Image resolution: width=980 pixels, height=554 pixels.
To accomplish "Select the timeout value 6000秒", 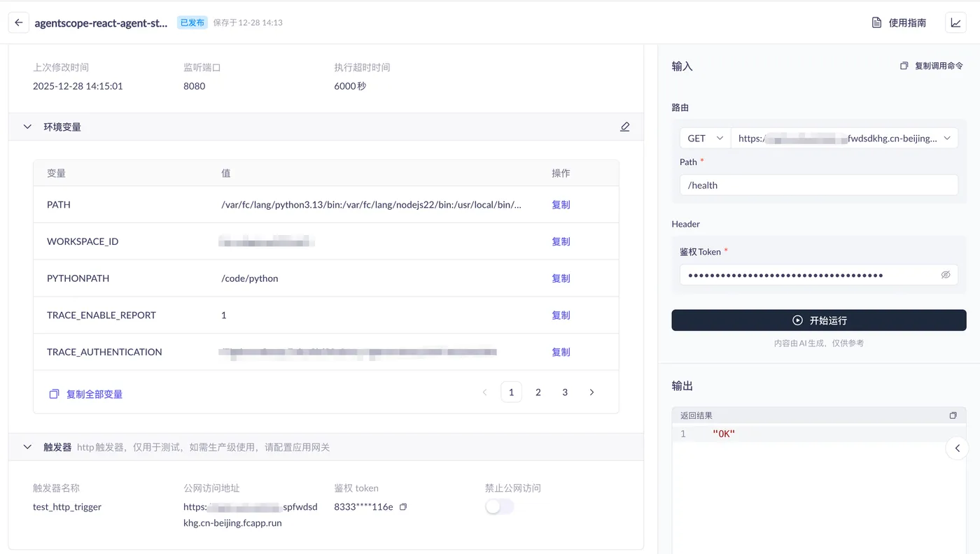I will tap(350, 86).
